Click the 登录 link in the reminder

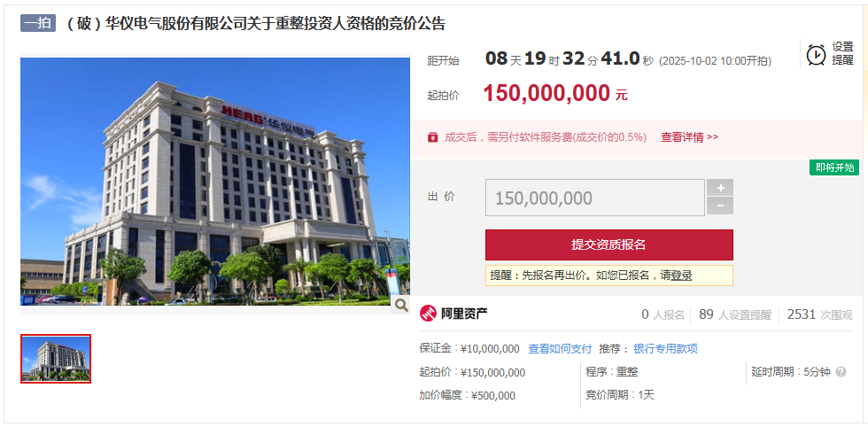pos(681,276)
